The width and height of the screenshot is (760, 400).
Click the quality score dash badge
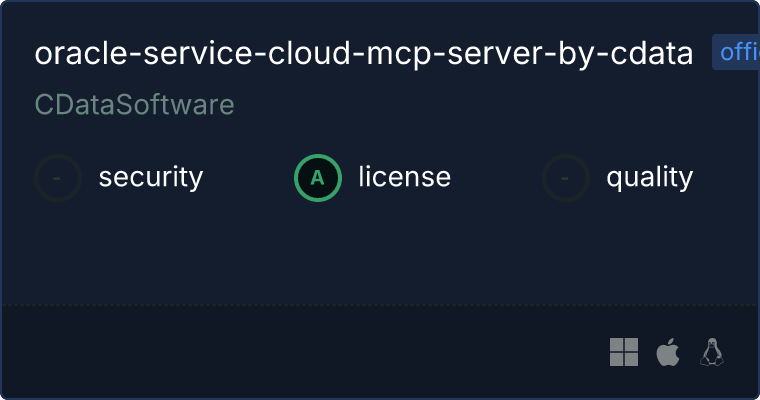[566, 178]
